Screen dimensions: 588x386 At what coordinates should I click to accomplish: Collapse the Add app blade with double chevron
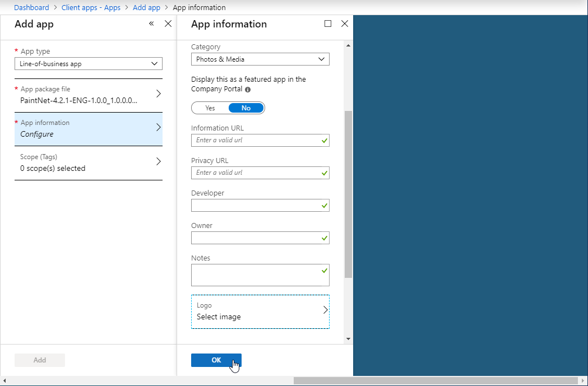151,24
